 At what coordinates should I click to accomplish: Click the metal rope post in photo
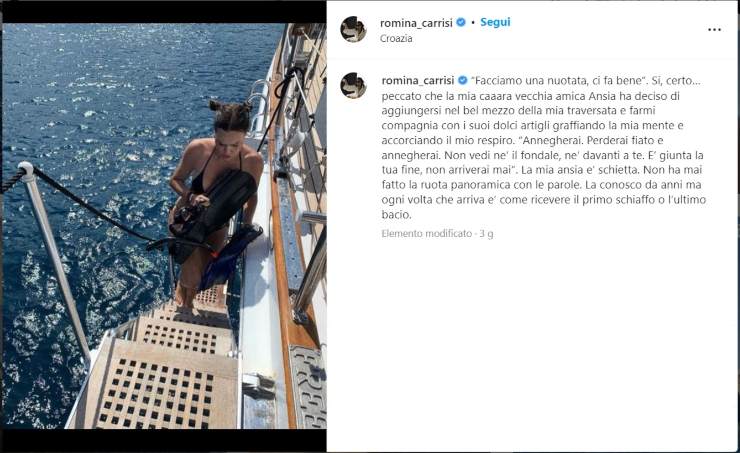pyautogui.click(x=56, y=262)
